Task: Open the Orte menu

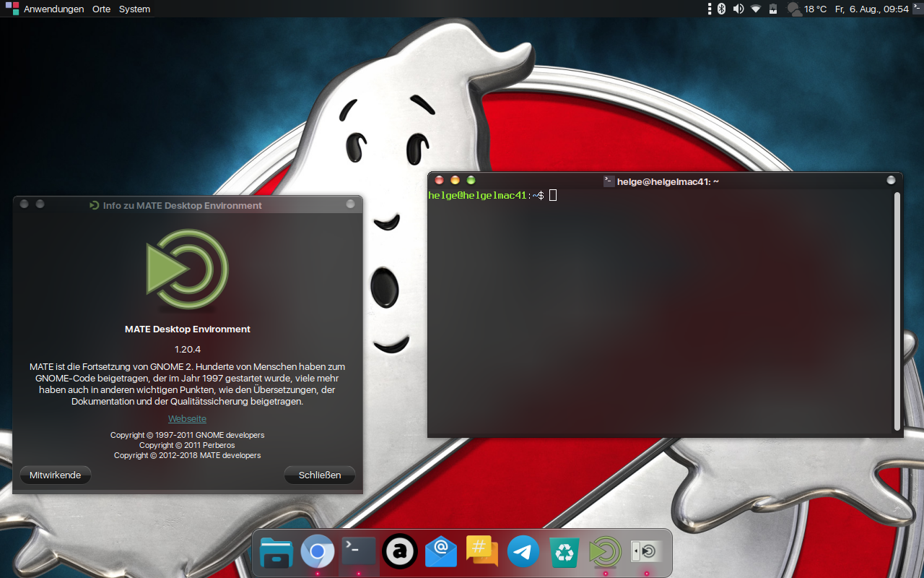Action: point(102,9)
